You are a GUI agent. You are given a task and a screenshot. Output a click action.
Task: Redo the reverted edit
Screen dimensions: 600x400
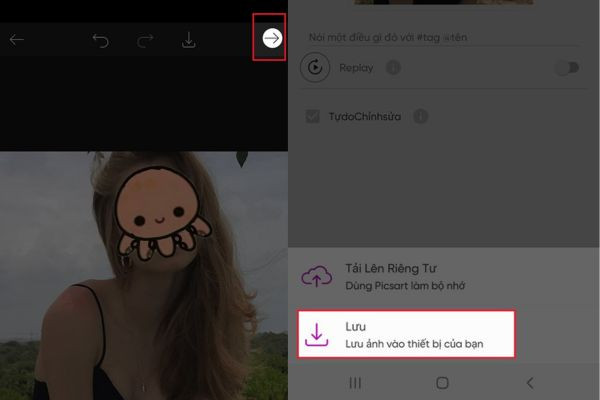click(x=145, y=40)
